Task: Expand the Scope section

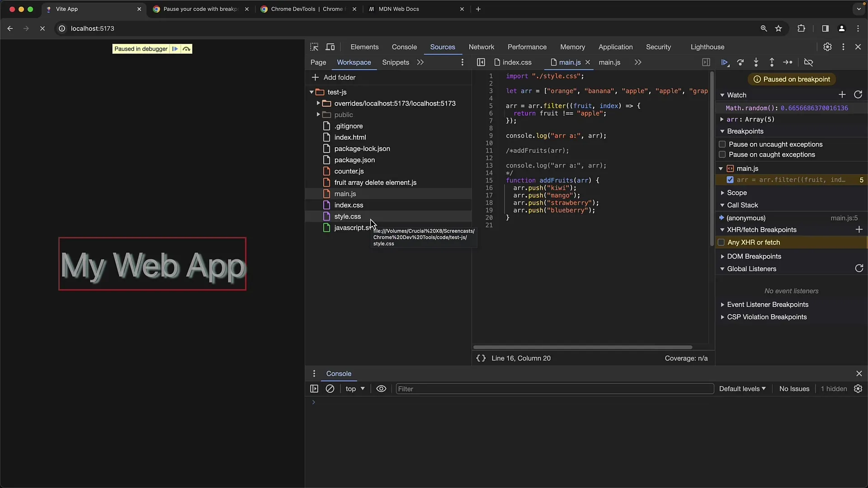Action: pyautogui.click(x=722, y=193)
